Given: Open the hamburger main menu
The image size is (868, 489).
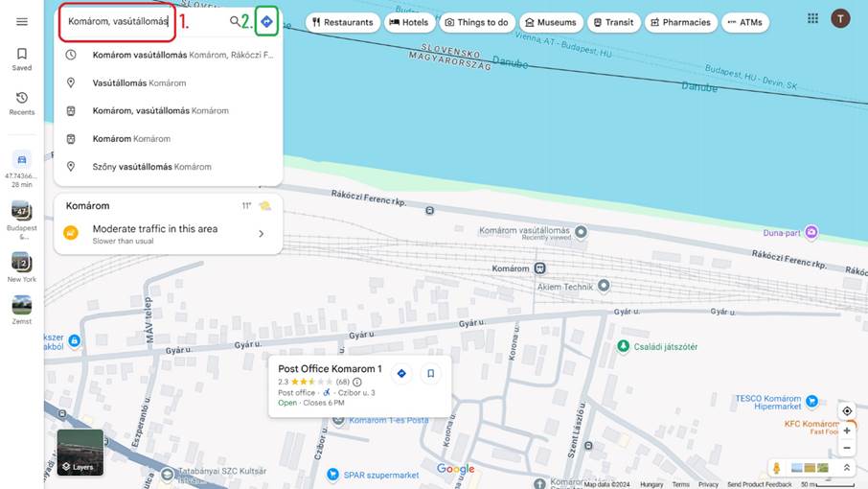Looking at the screenshot, I should [x=22, y=21].
